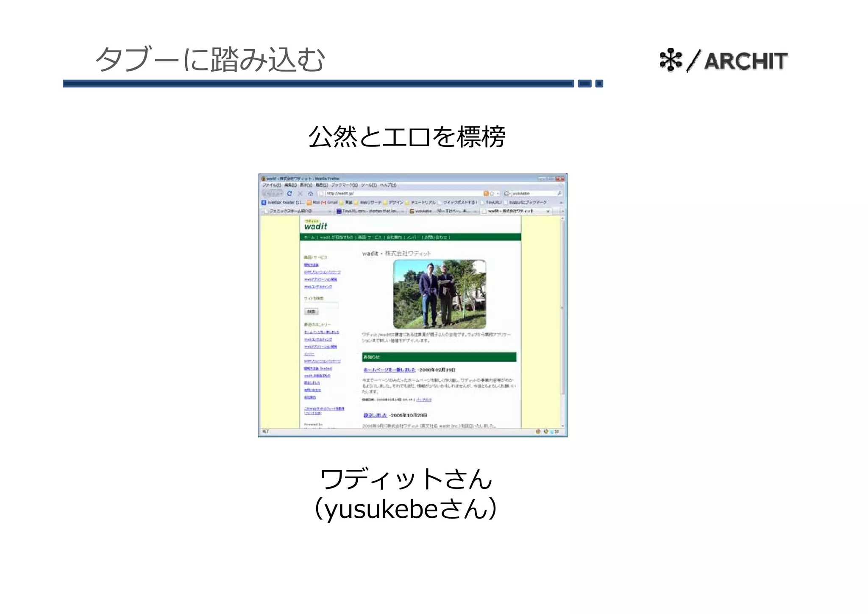Open the ヘルプ menu
This screenshot has width=868, height=614.
(388, 185)
